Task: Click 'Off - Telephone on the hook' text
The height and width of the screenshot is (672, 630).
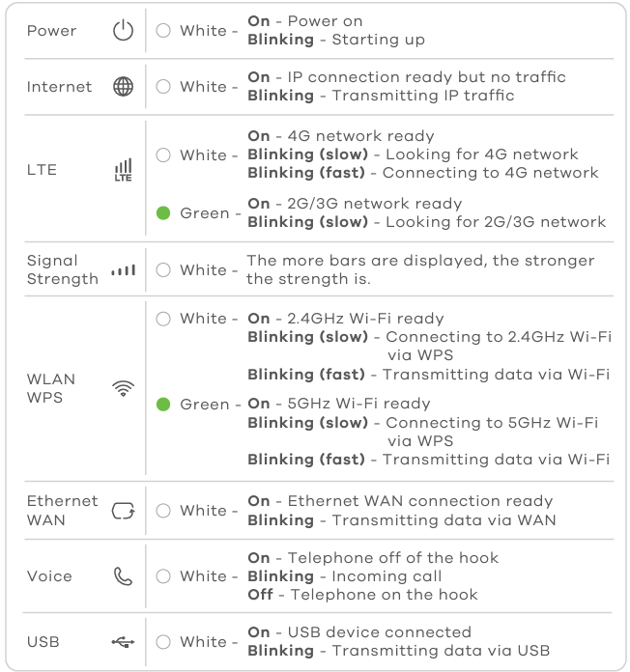Action: click(x=362, y=595)
